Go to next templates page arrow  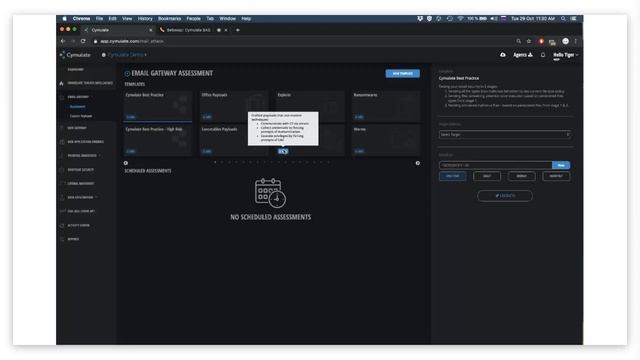point(418,163)
